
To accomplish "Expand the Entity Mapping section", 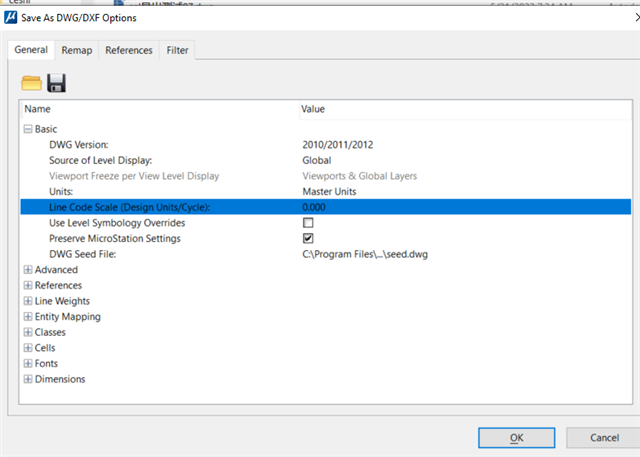I will coord(28,317).
